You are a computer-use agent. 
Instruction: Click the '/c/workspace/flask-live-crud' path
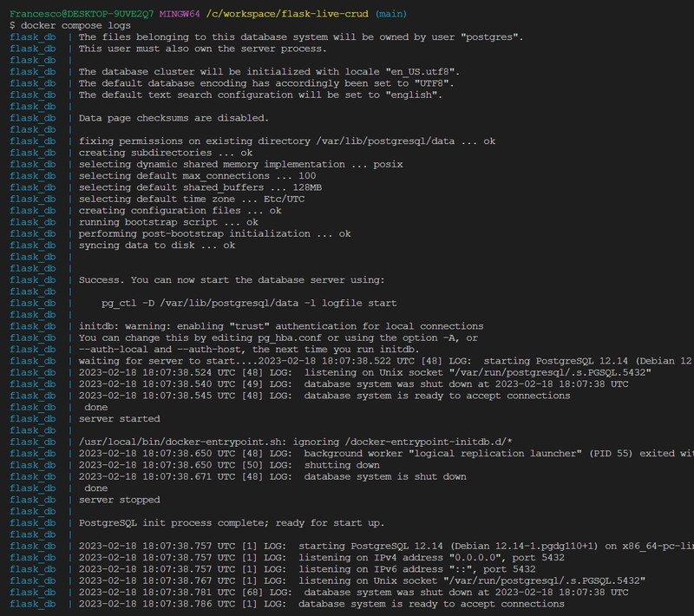pos(287,14)
